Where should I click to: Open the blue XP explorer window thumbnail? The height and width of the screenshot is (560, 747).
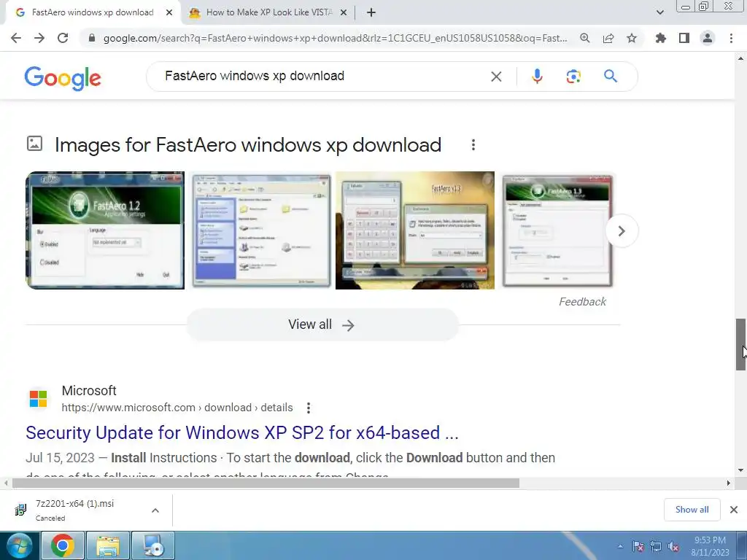[x=261, y=230]
